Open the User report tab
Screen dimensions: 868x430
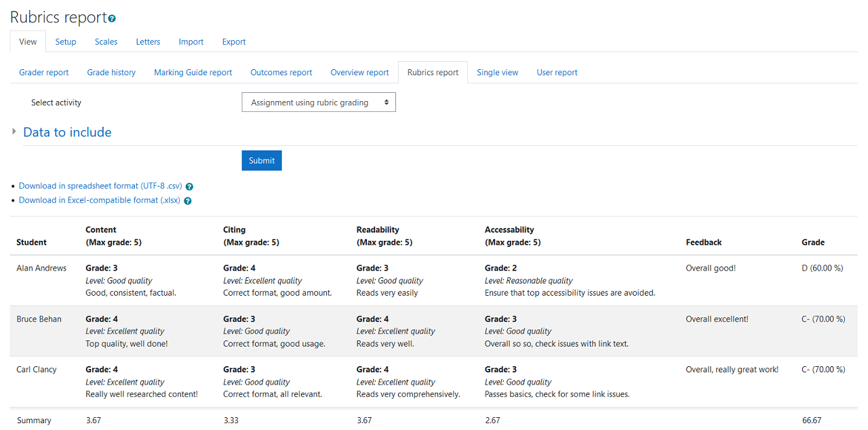coord(557,72)
